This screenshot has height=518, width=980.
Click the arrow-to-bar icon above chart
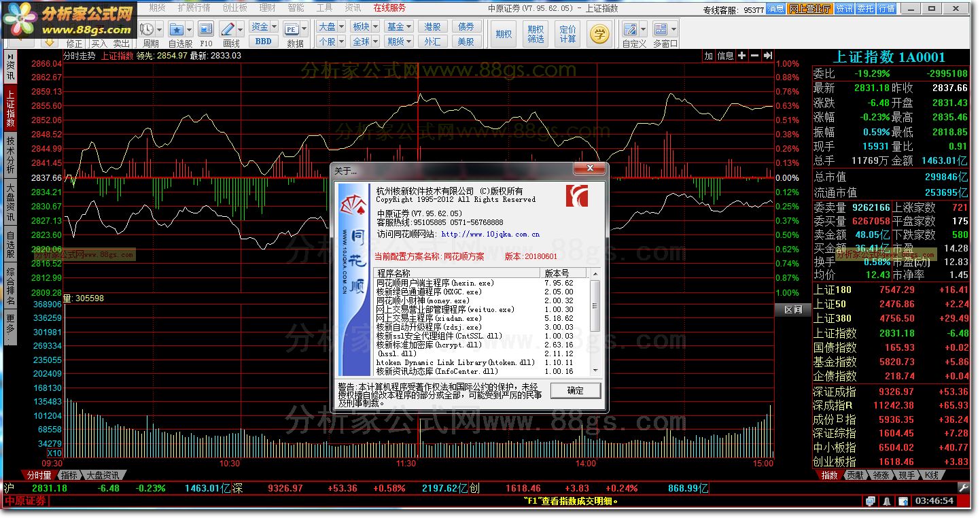click(x=768, y=56)
